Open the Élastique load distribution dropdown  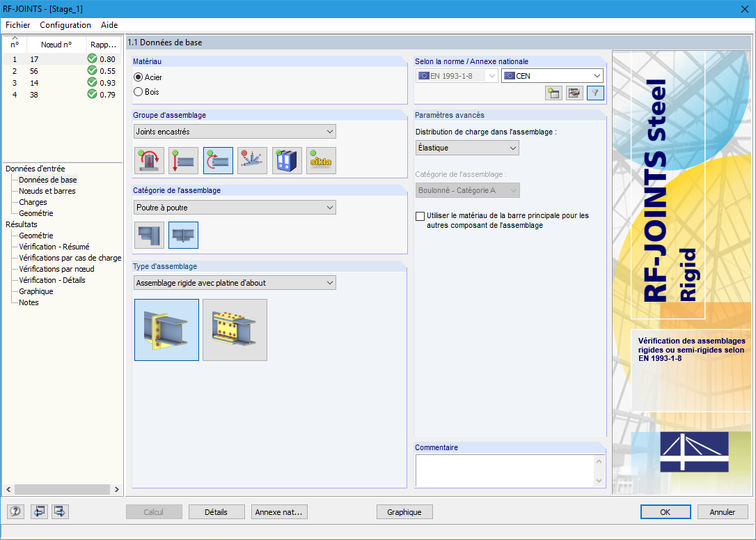coord(467,148)
